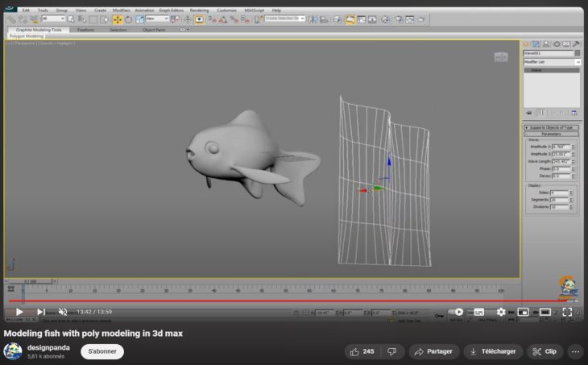
Task: Download the video with Télécharger
Action: pyautogui.click(x=492, y=351)
